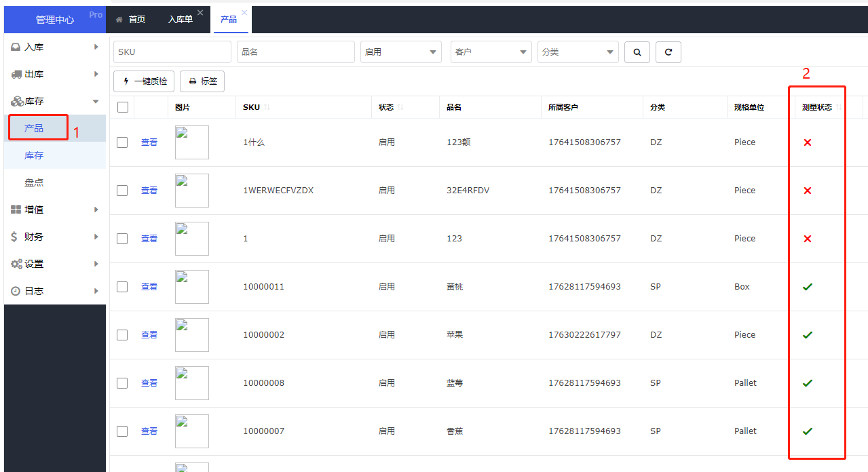Click the 增值 grid icon
This screenshot has width=868, height=472.
coord(16,210)
